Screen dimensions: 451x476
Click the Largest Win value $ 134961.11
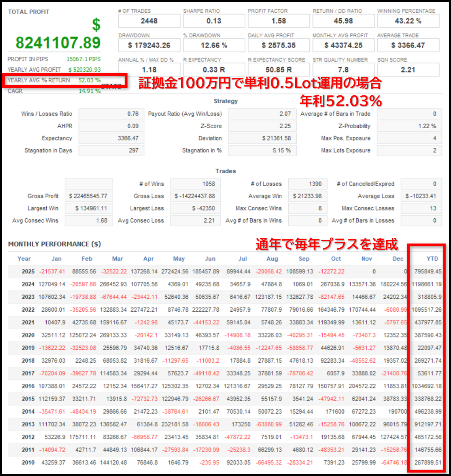click(89, 208)
